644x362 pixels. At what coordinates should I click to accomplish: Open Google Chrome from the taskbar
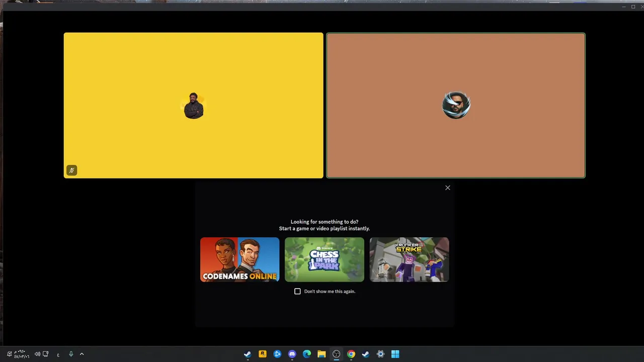click(x=351, y=354)
